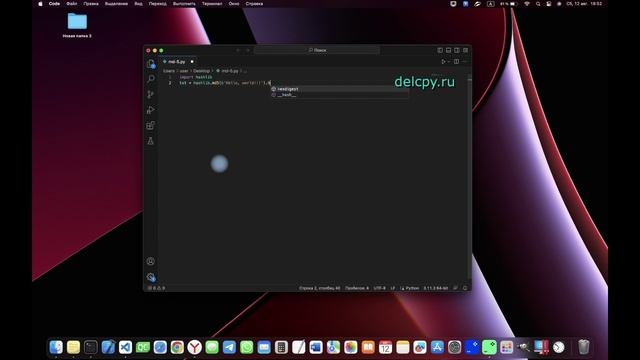The height and width of the screenshot is (360, 640).
Task: Open the Окно menu
Action: [234, 4]
